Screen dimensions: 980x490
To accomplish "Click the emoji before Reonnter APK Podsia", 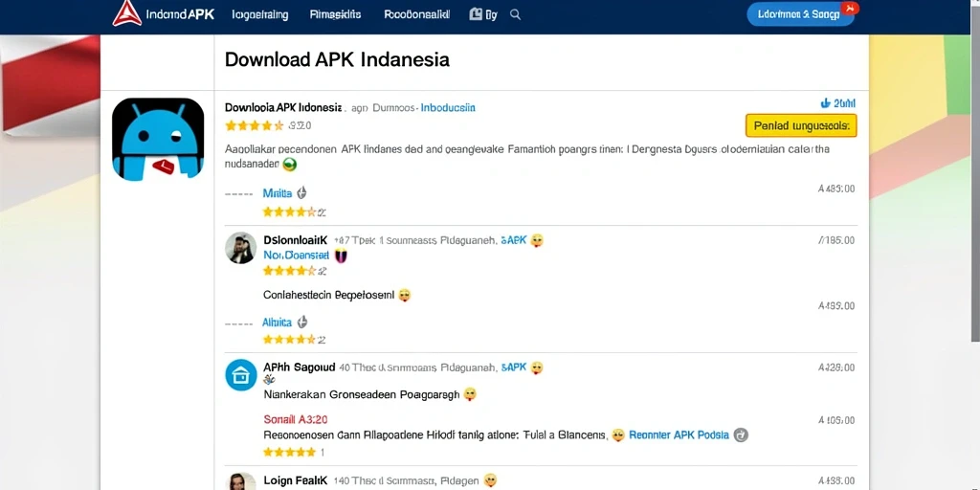I will point(618,435).
